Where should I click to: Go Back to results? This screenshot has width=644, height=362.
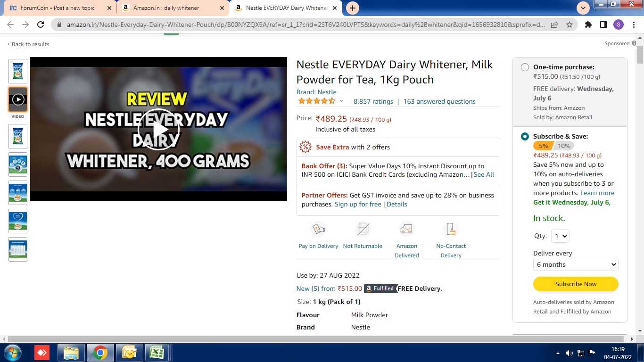pyautogui.click(x=28, y=44)
